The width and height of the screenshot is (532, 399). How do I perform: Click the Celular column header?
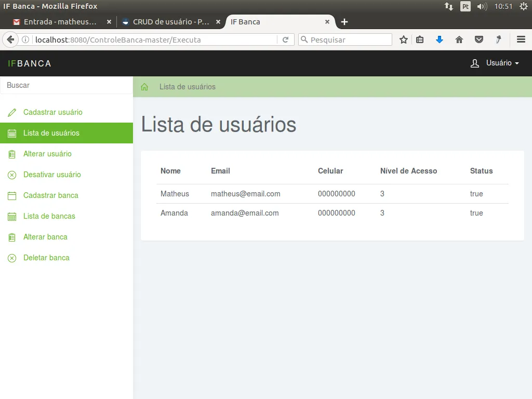[330, 171]
